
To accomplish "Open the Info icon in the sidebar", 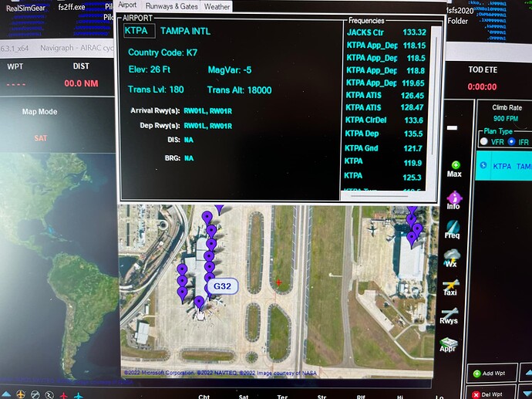I will 454,201.
